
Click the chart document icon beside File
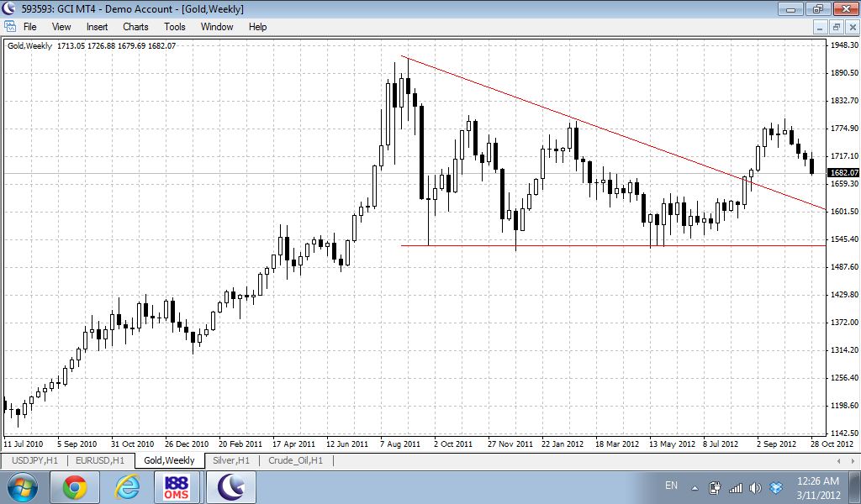[x=10, y=27]
